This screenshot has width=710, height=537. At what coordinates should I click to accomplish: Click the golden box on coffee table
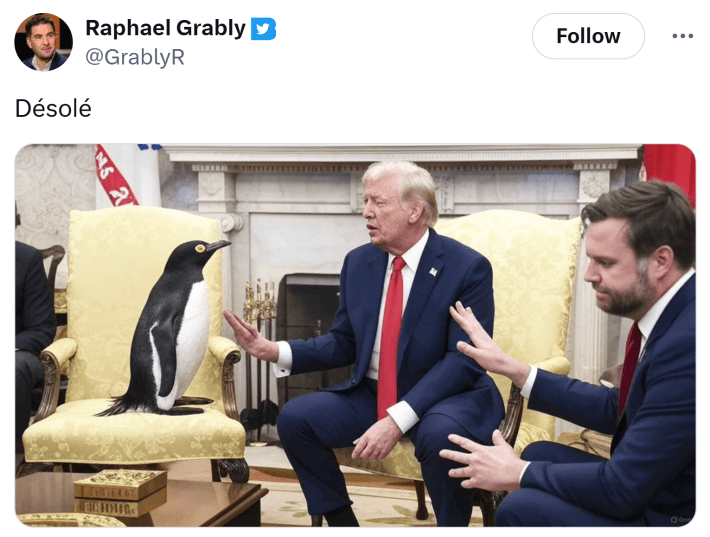(x=120, y=493)
